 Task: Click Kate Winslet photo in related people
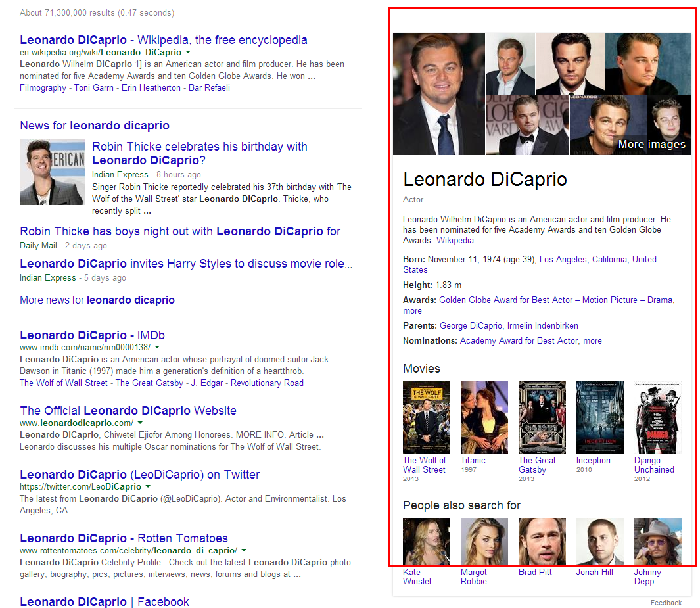click(427, 542)
